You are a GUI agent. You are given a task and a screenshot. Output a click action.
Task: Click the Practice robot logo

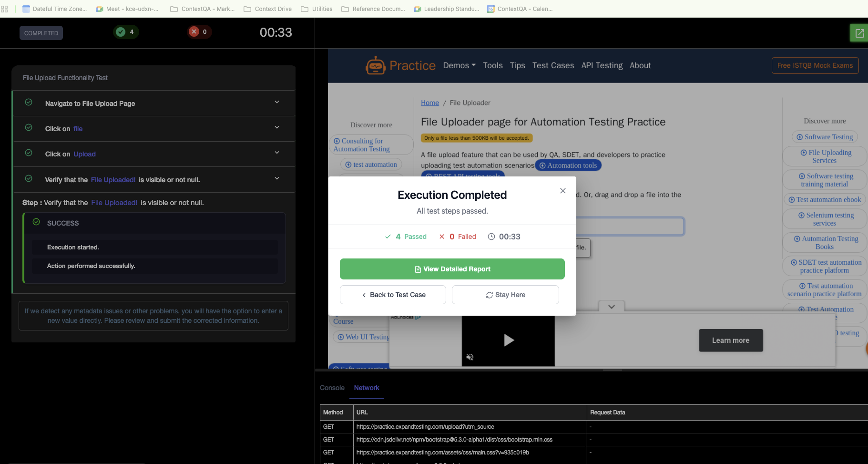(x=376, y=65)
